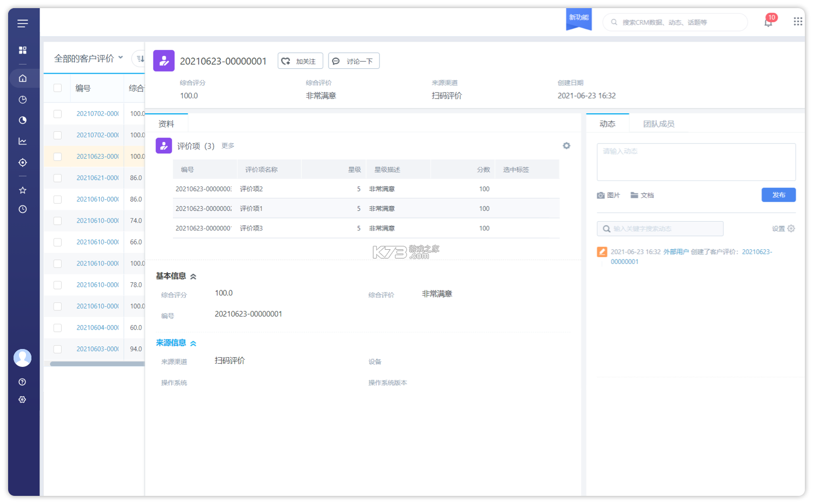This screenshot has height=504, width=813.
Task: Tick checkbox for the 66.0 row
Action: (x=57, y=242)
